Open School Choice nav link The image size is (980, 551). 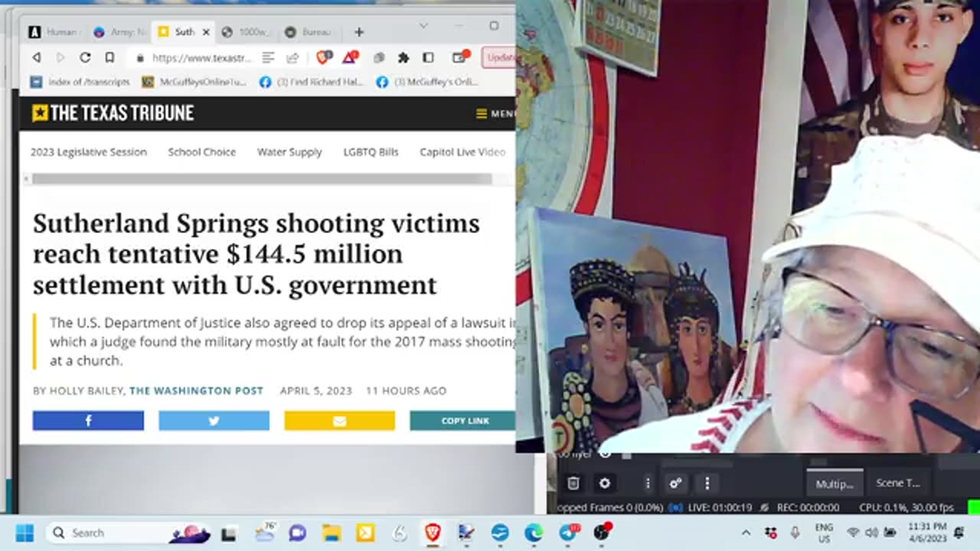202,152
